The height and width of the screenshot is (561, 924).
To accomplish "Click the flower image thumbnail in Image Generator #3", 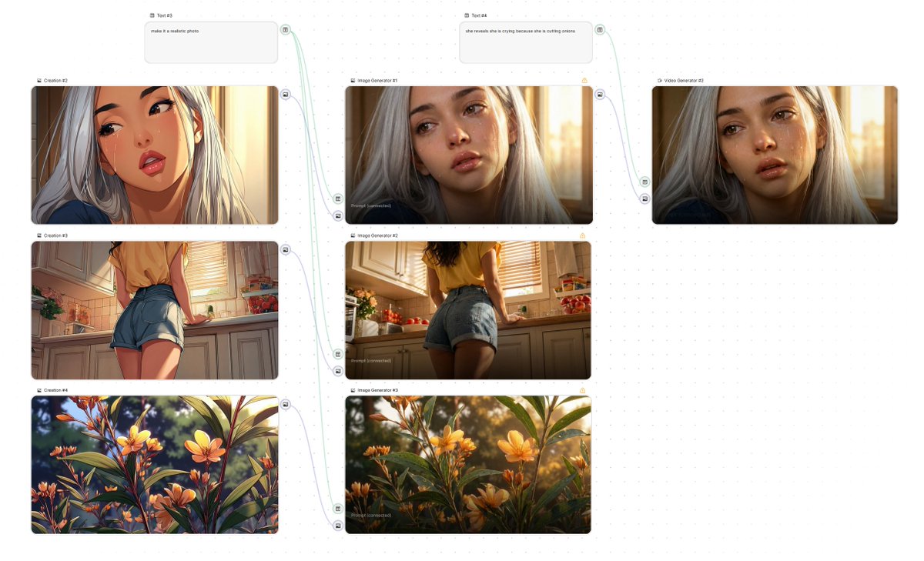I will [466, 464].
